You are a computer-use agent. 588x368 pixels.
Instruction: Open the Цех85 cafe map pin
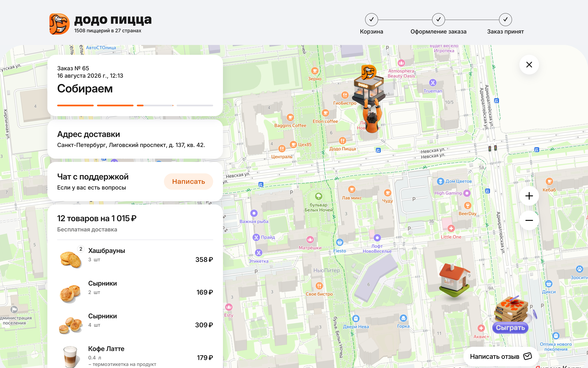[293, 145]
